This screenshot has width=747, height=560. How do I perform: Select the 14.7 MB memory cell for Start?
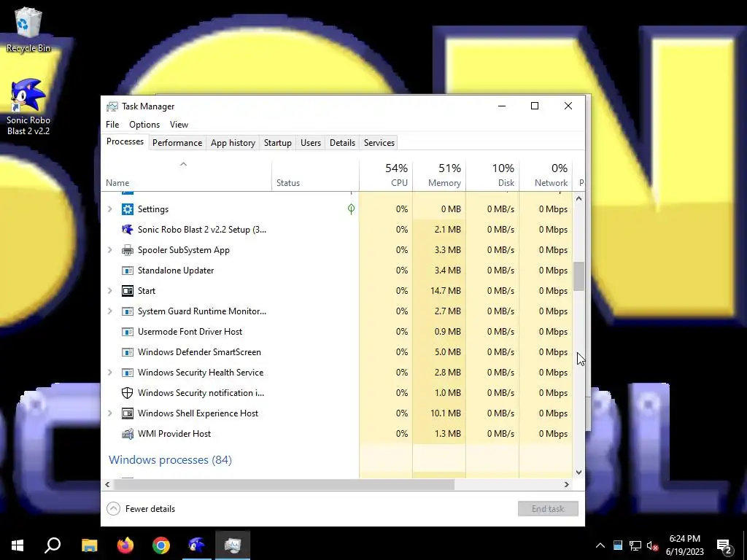[439, 291]
